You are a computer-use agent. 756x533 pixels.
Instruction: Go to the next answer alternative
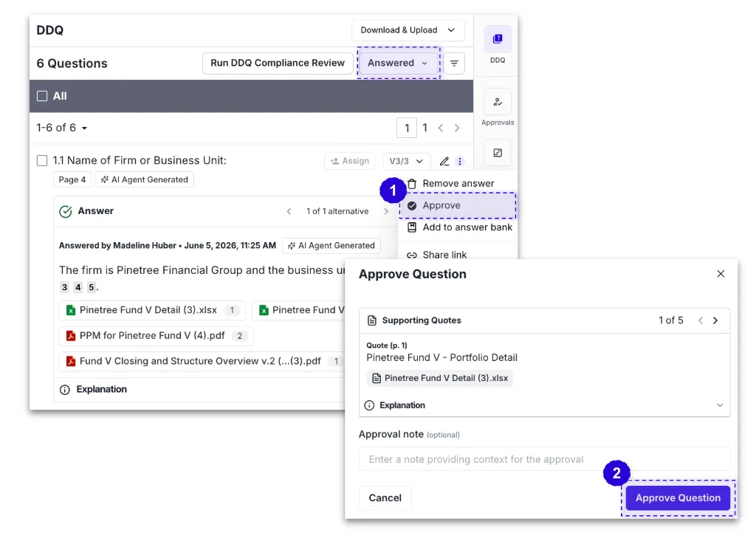[x=386, y=211]
